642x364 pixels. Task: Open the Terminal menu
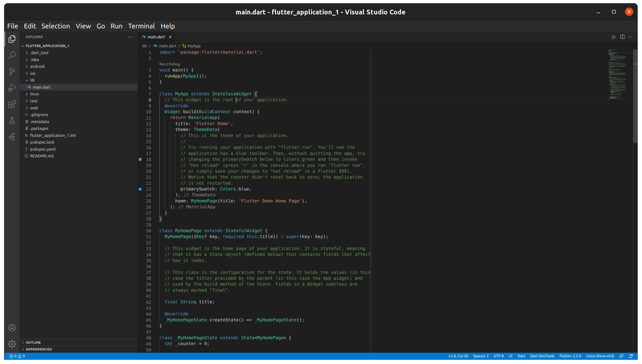(141, 26)
